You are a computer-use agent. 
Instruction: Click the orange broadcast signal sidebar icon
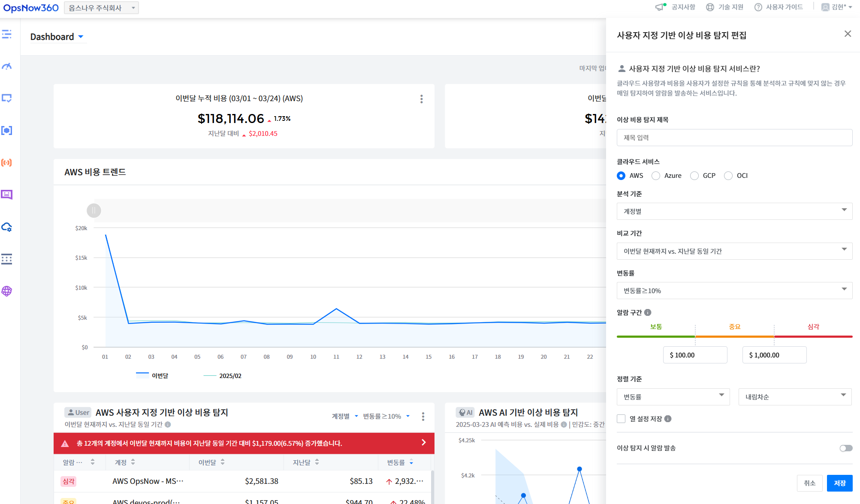[6, 163]
